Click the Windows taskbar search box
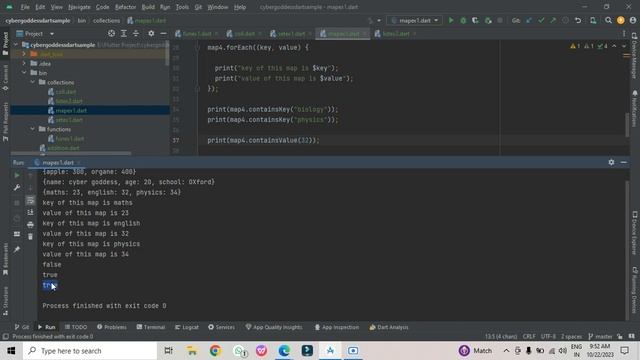 point(90,351)
